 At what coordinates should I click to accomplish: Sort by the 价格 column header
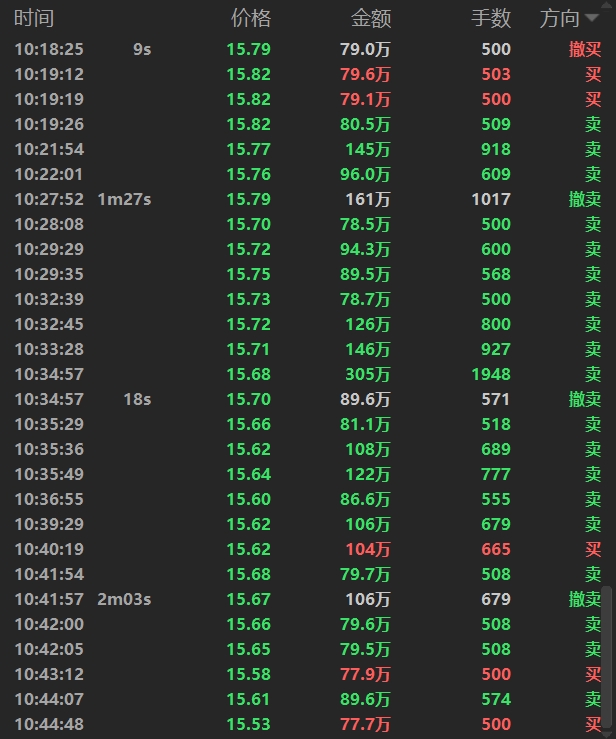tap(250, 18)
